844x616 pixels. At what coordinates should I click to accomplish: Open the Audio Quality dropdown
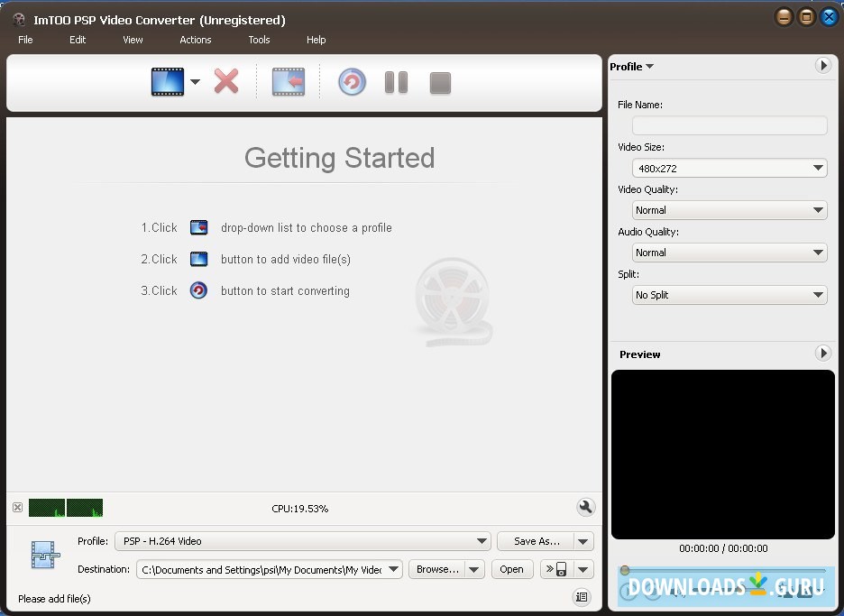[x=729, y=253]
